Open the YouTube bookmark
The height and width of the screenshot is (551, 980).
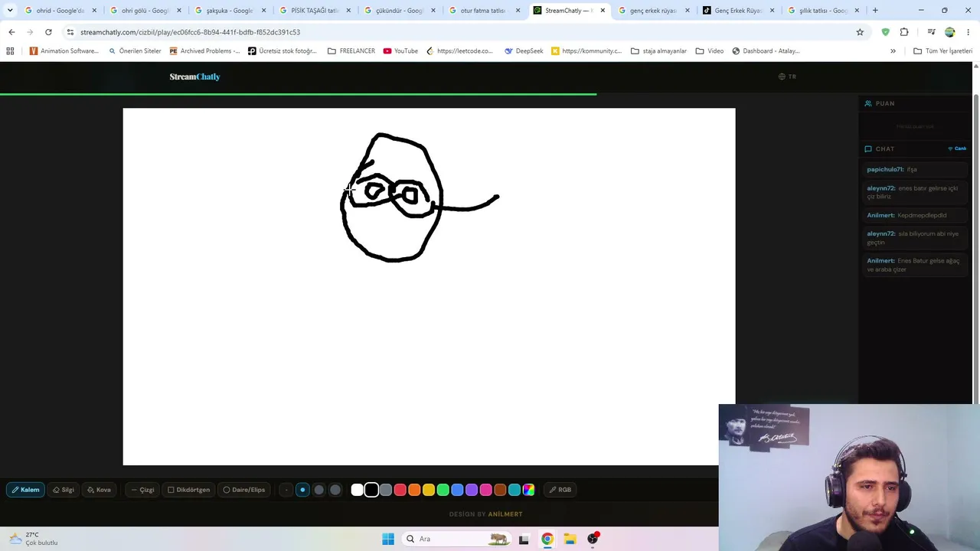point(400,51)
